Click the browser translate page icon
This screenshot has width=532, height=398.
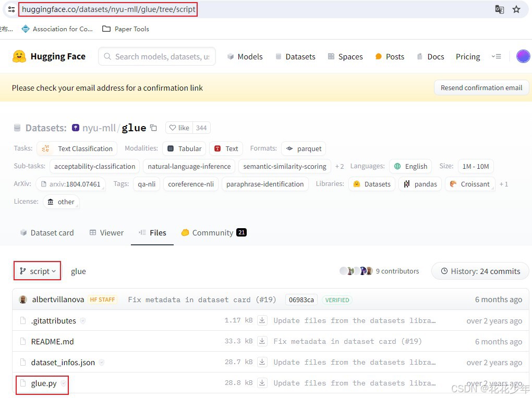coord(500,9)
